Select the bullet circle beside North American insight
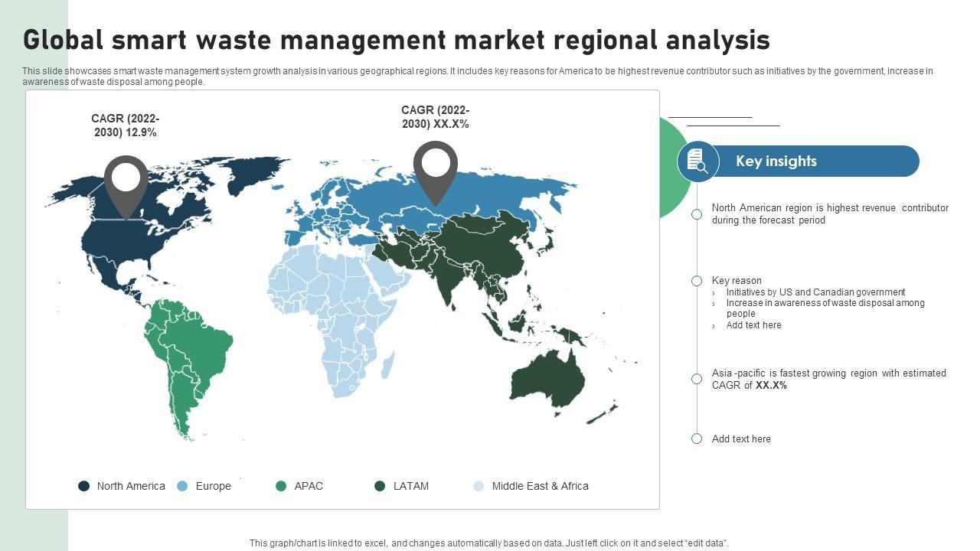980x551 pixels. click(x=697, y=214)
